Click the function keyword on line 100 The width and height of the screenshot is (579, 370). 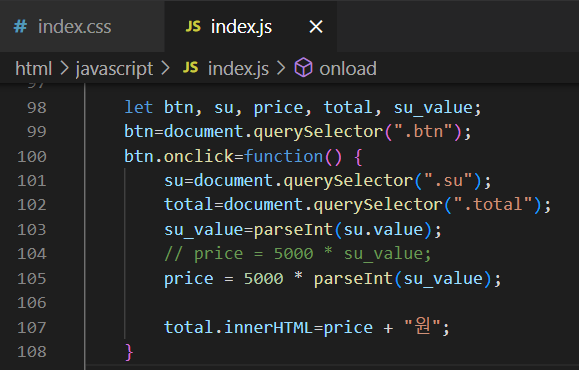[x=284, y=156]
